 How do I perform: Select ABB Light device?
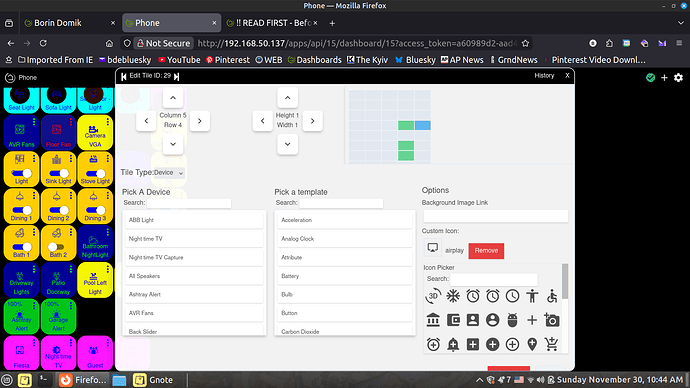[195, 220]
